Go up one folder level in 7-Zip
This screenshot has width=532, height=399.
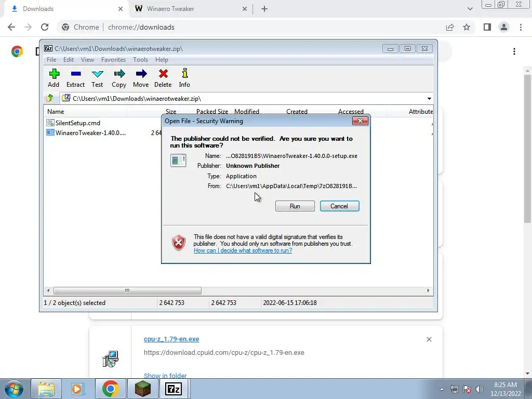(50, 98)
